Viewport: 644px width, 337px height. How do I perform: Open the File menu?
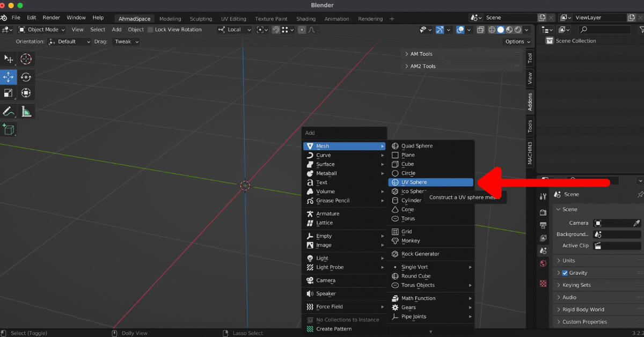click(16, 18)
